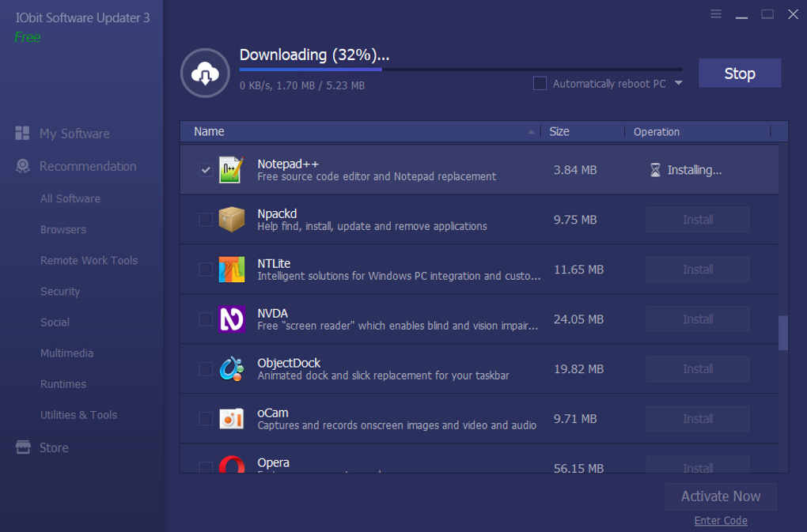
Task: Click the ObjectDock app icon
Action: tap(232, 369)
